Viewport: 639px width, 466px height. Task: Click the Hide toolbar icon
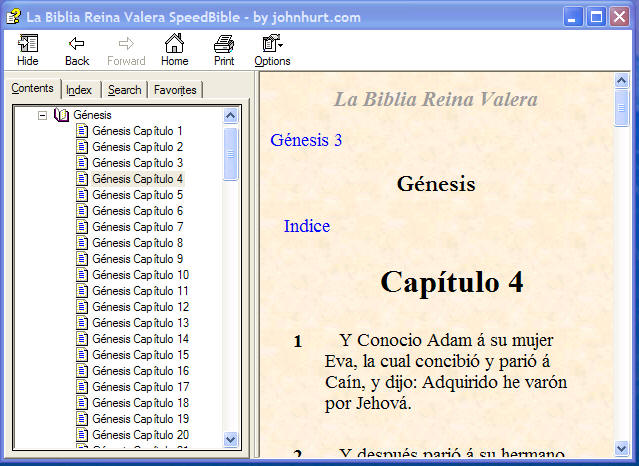(28, 44)
